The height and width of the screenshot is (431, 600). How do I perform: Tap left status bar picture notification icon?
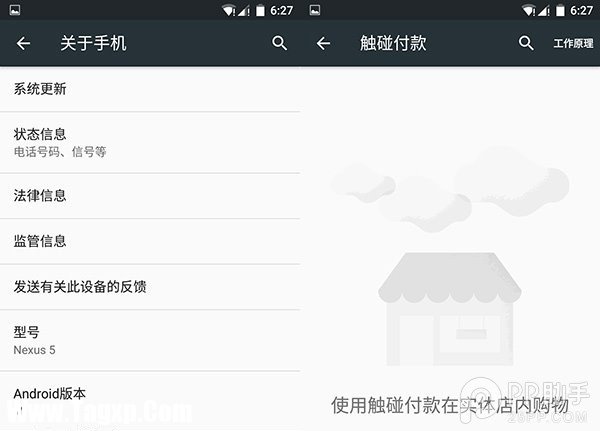(15, 10)
